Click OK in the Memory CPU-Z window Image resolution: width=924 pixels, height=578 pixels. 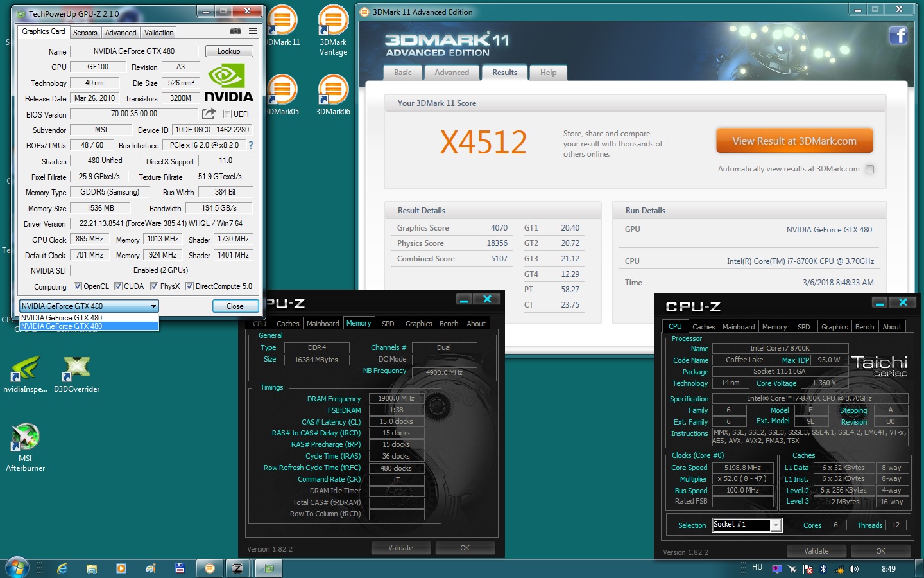[x=465, y=548]
